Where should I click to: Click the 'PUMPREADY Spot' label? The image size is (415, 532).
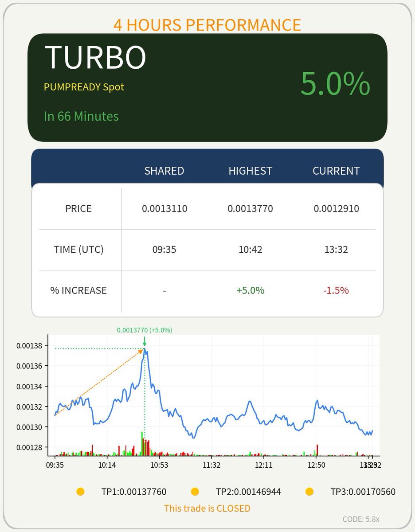[84, 87]
